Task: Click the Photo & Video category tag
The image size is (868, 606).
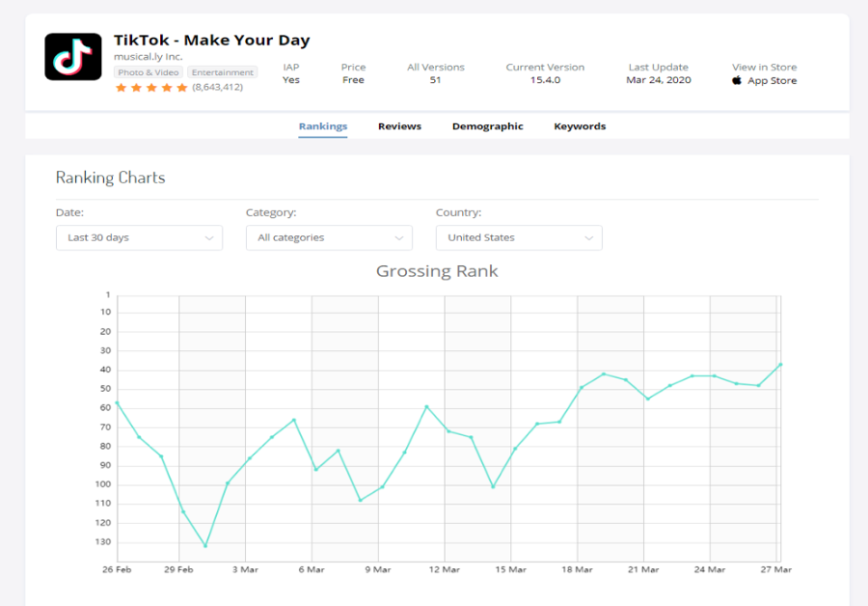Action: click(x=147, y=72)
